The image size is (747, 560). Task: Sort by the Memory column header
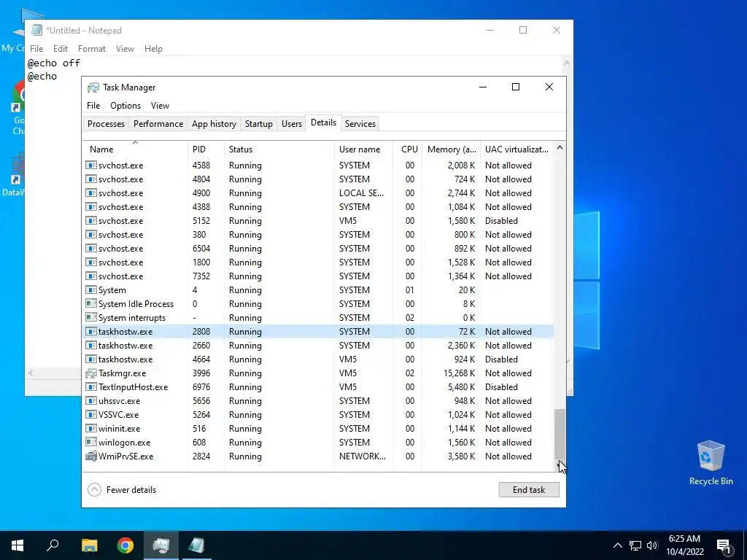451,149
